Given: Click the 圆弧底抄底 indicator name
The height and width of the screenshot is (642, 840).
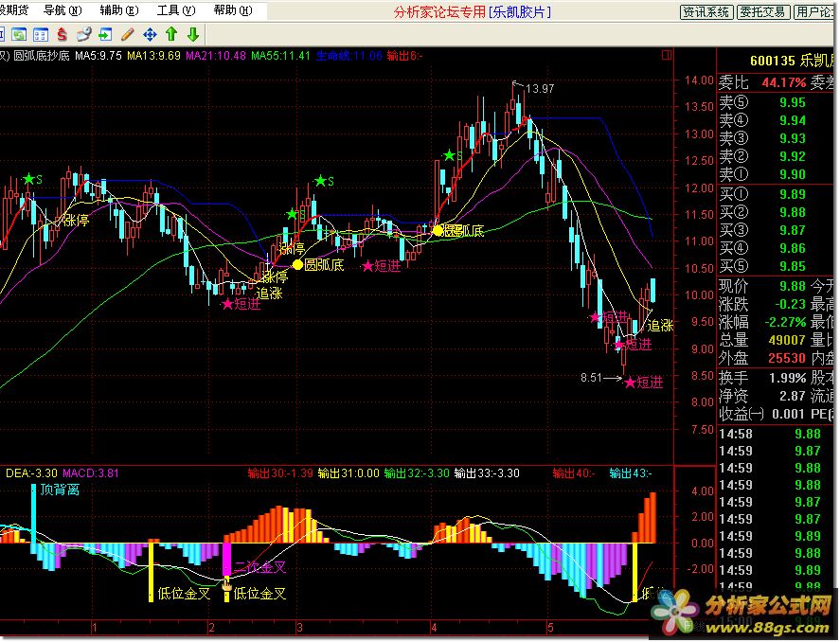Looking at the screenshot, I should [42, 55].
